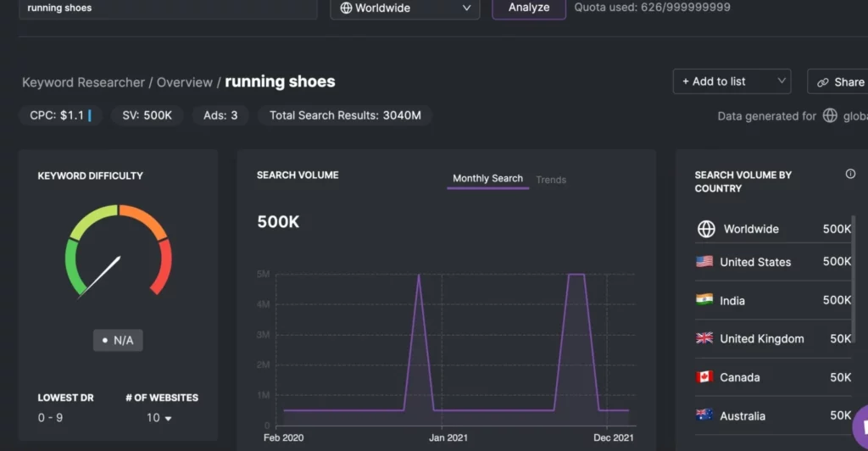This screenshot has height=451, width=868.
Task: Switch to the Trends tab
Action: [551, 180]
